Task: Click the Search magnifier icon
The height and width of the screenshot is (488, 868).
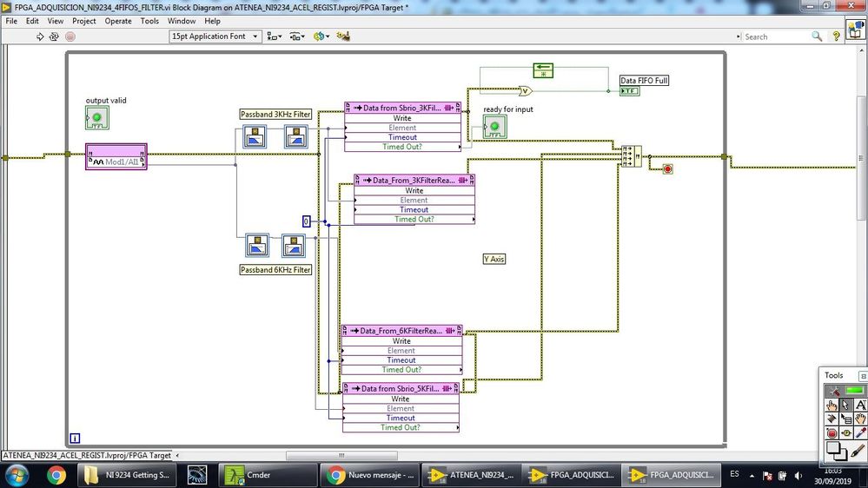Action: pyautogui.click(x=817, y=36)
